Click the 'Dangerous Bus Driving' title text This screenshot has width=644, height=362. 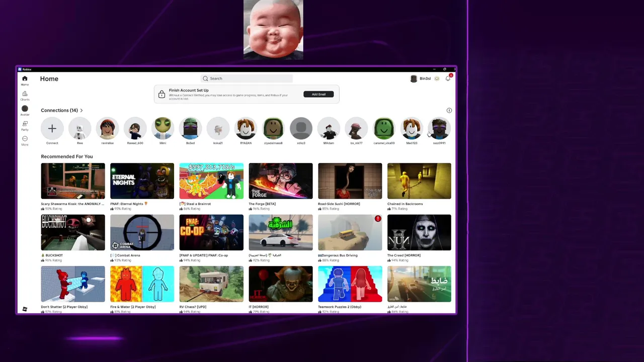pos(340,255)
